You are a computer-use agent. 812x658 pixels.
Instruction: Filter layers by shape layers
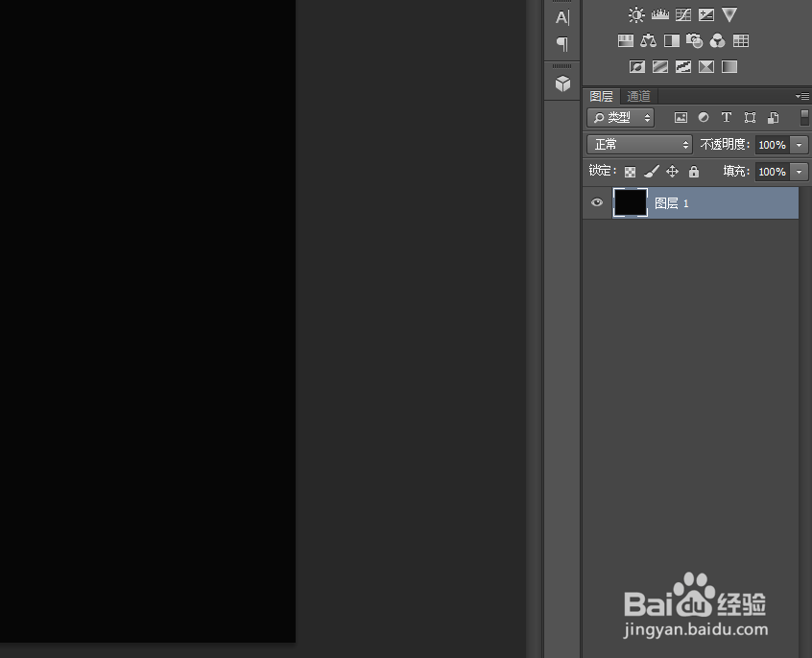pos(750,118)
